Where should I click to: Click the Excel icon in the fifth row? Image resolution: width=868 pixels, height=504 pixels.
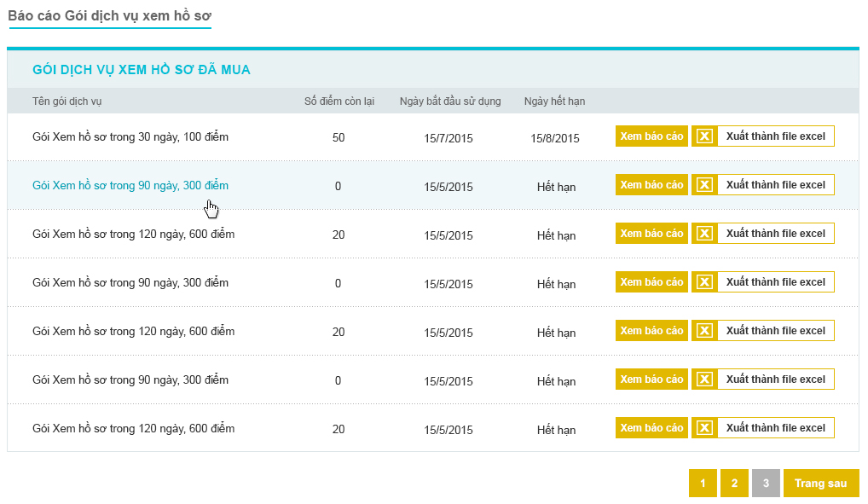[704, 331]
